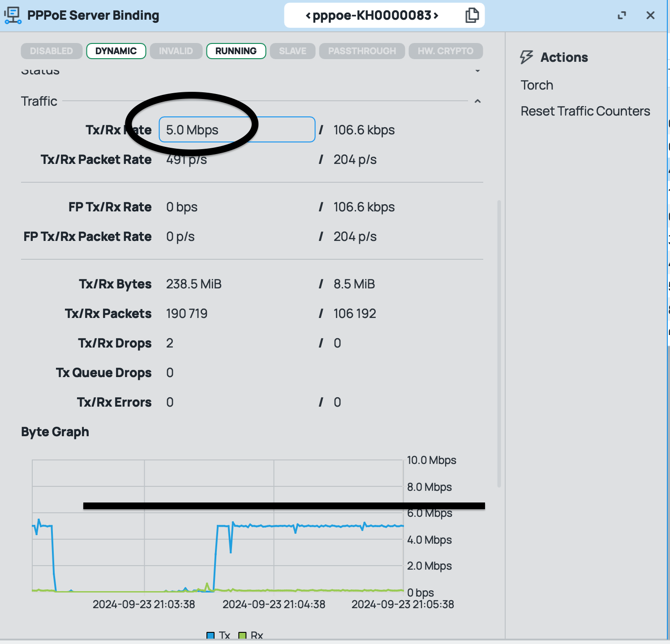Screen dimensions: 670x644
Task: Close the PPPoE Server Binding panel
Action: point(650,16)
